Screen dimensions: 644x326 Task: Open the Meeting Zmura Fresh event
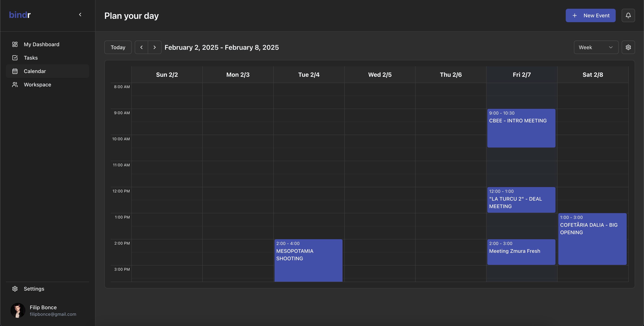pyautogui.click(x=521, y=252)
